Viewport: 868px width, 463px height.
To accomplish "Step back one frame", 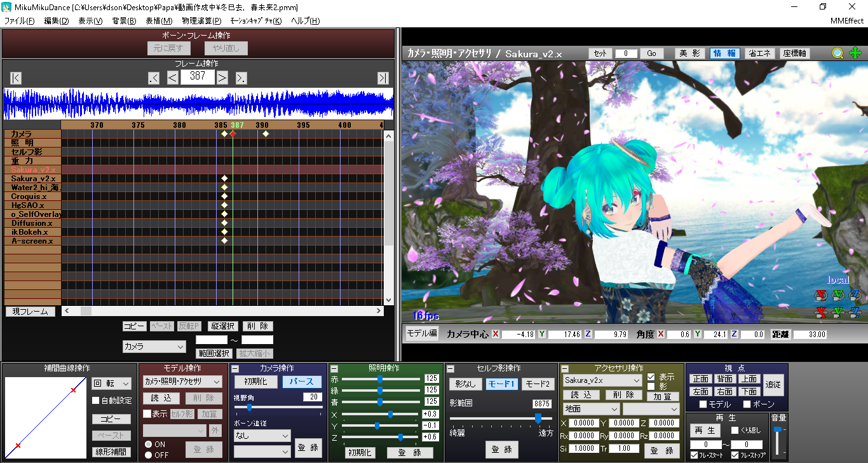I will tap(172, 78).
